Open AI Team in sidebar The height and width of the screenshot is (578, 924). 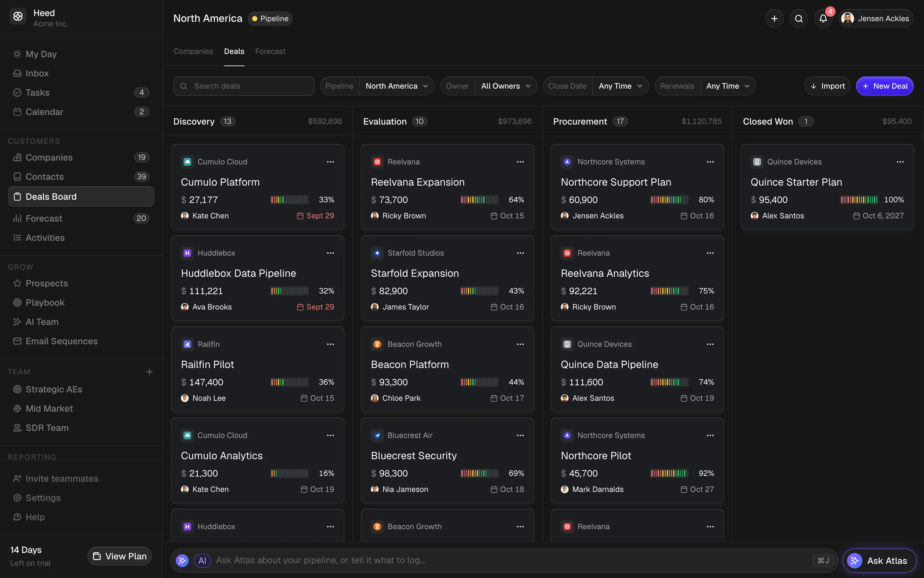(x=81, y=322)
